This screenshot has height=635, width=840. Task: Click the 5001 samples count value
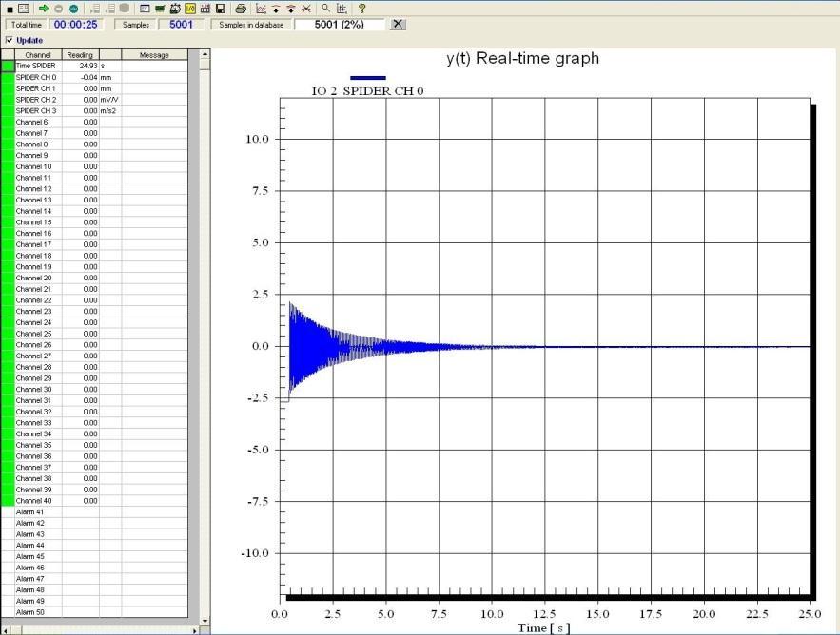[181, 25]
